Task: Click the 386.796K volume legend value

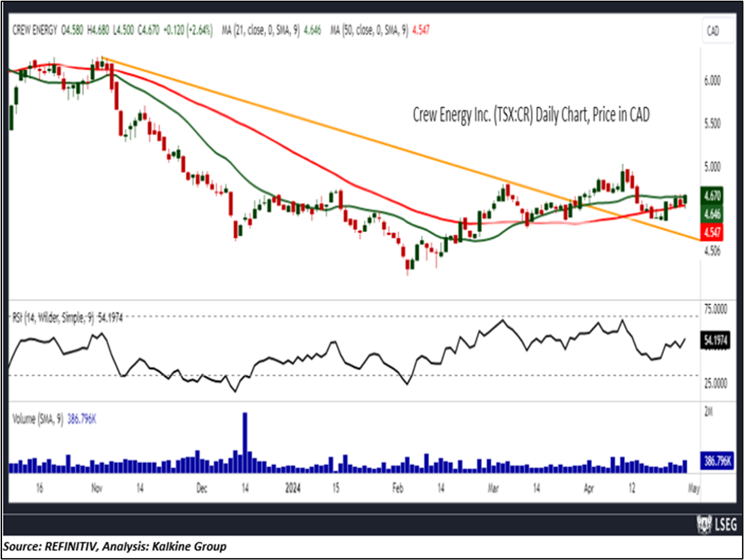Action: (81, 419)
